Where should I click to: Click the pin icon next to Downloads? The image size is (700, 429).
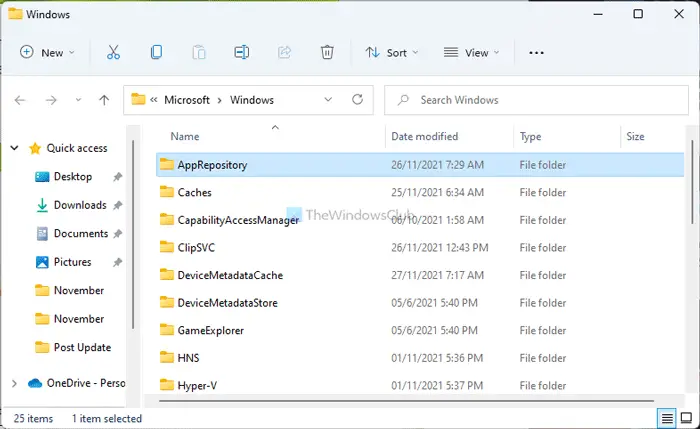pos(117,205)
